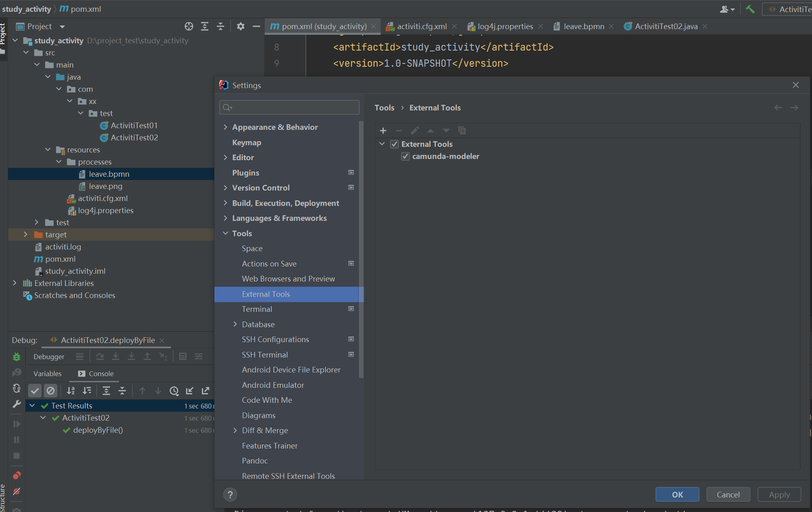This screenshot has height=512, width=812.
Task: Click the show ignored tests icon
Action: (51, 391)
